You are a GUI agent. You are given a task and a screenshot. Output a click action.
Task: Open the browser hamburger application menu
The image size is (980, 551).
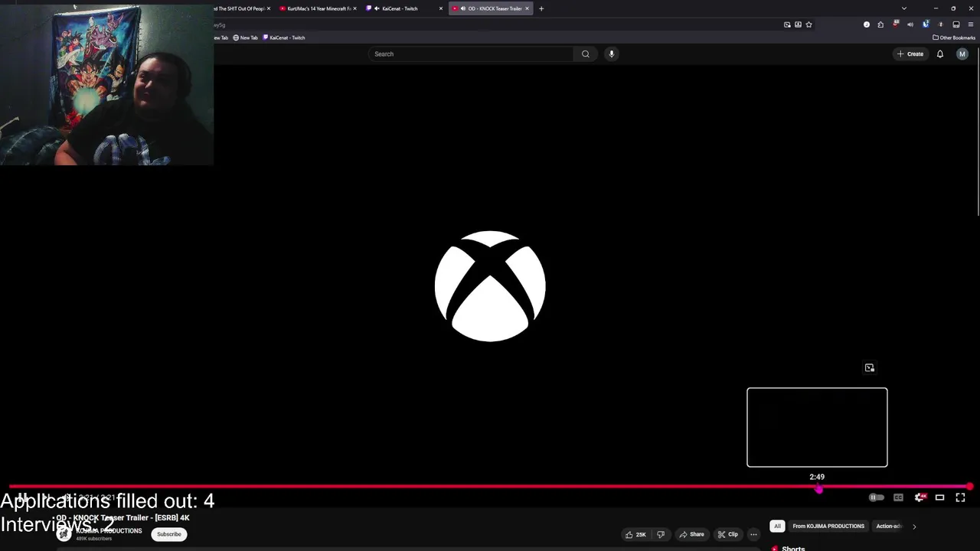coord(971,24)
